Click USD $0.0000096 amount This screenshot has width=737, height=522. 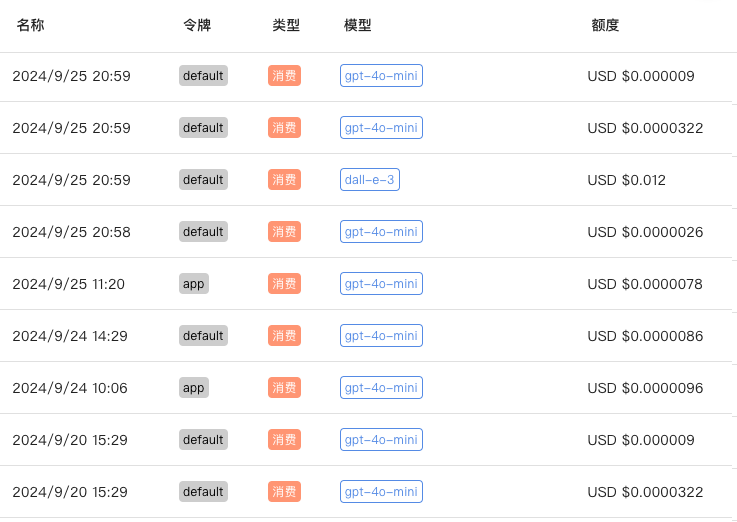tap(645, 388)
